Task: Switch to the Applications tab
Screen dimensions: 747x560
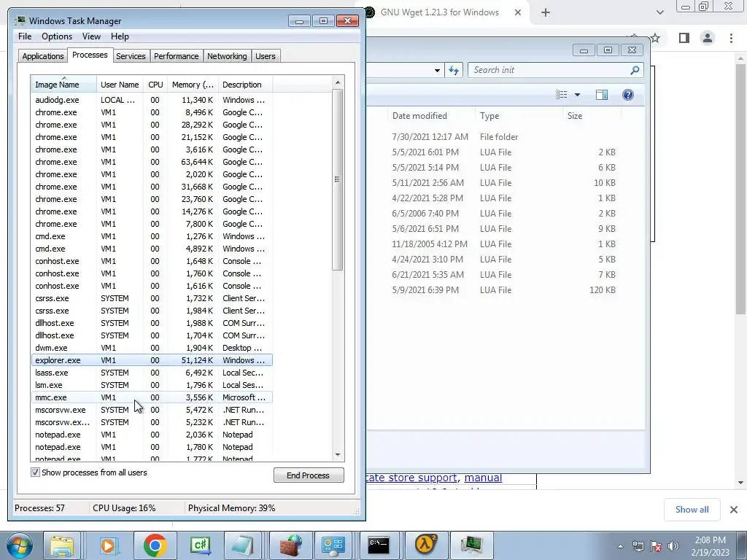Action: click(x=43, y=56)
